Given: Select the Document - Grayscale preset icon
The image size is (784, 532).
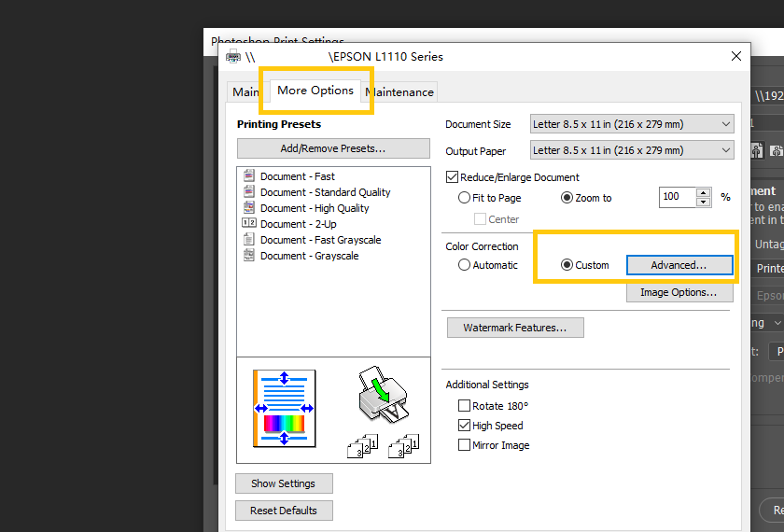Looking at the screenshot, I should click(x=249, y=256).
